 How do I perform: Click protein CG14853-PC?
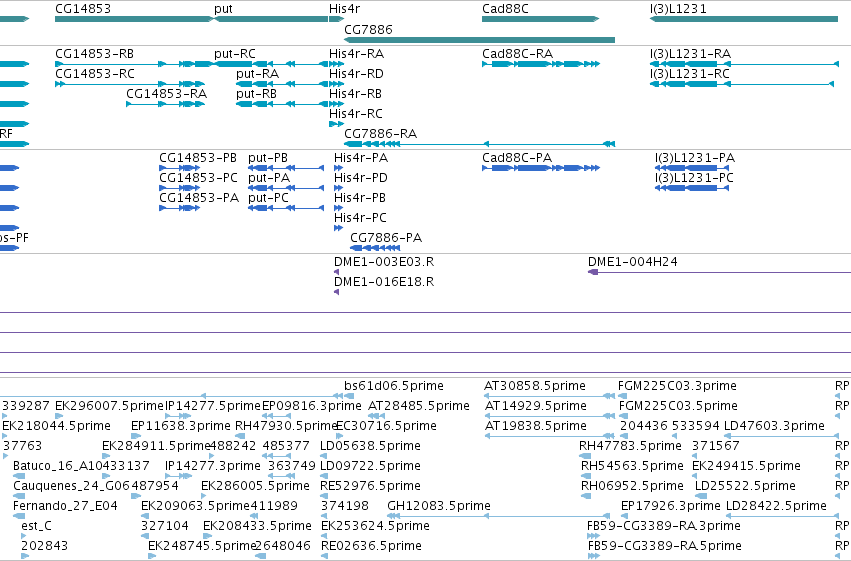click(x=179, y=188)
